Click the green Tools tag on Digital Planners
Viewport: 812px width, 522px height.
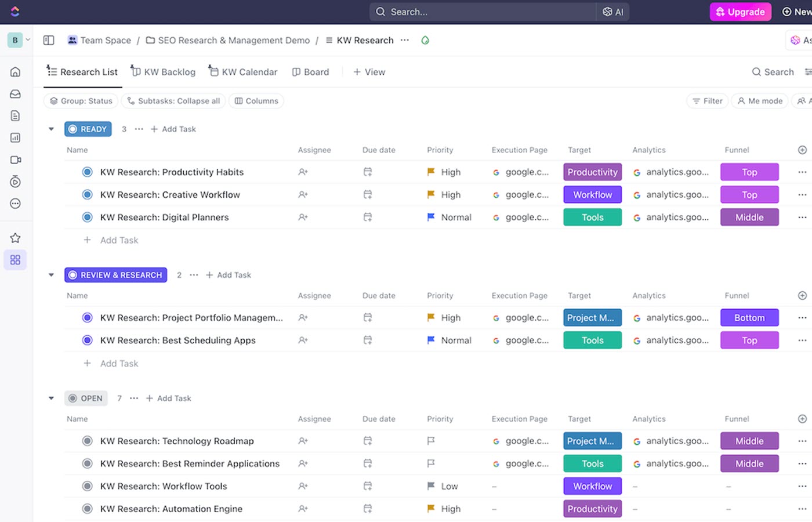592,217
